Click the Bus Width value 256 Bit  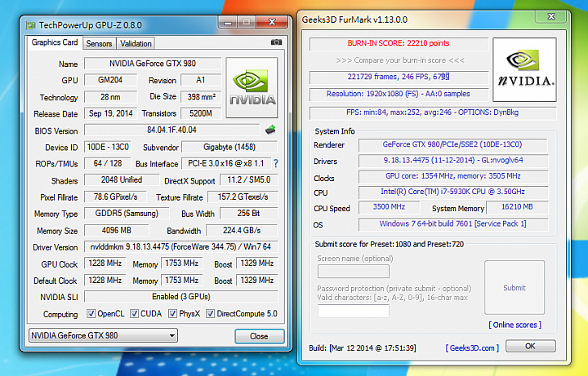pos(248,213)
